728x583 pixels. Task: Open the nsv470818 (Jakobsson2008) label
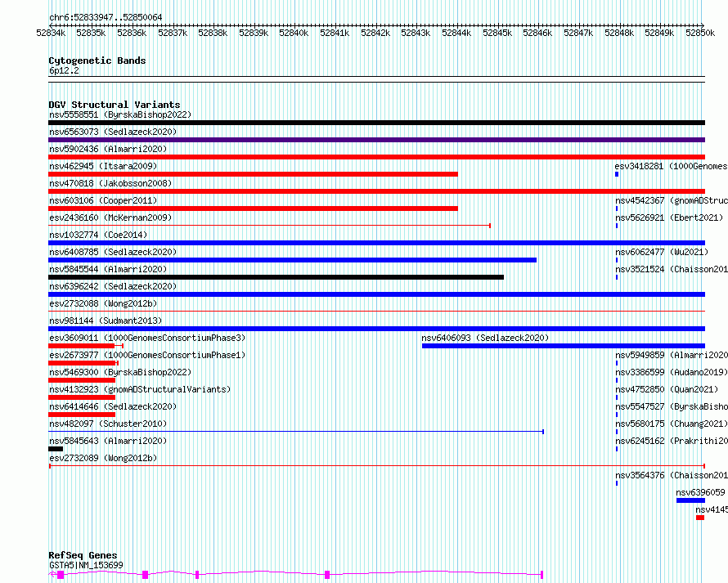tap(110, 183)
